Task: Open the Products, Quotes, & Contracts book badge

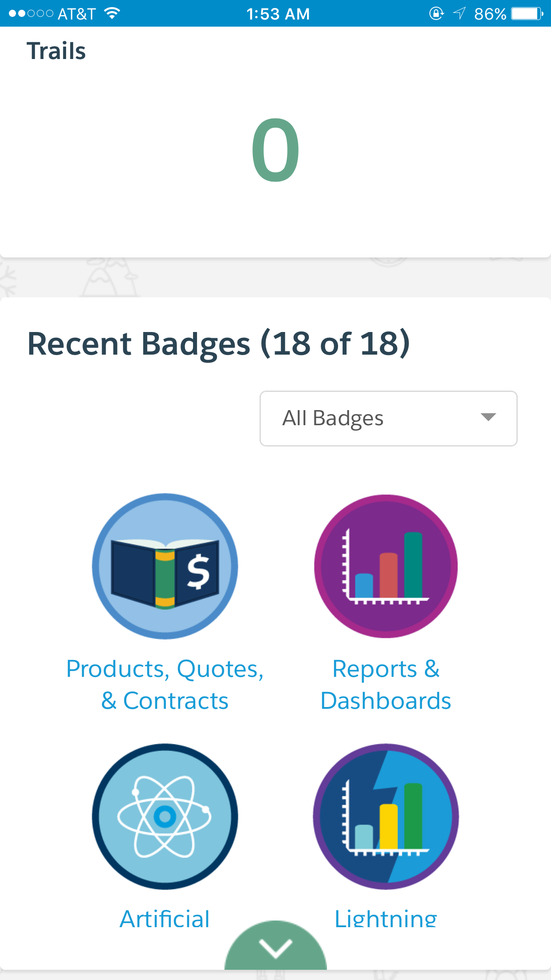Action: coord(165,566)
